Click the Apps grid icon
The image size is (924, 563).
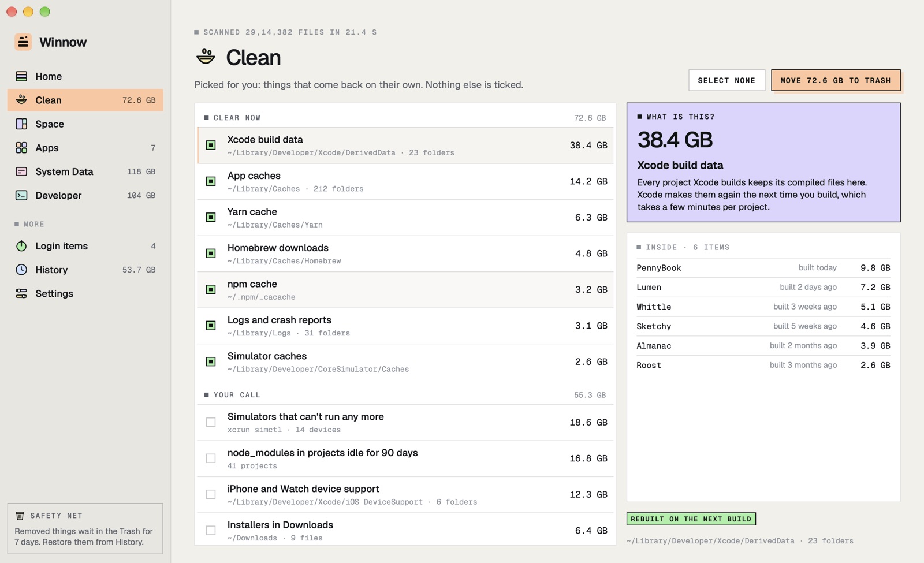click(21, 148)
